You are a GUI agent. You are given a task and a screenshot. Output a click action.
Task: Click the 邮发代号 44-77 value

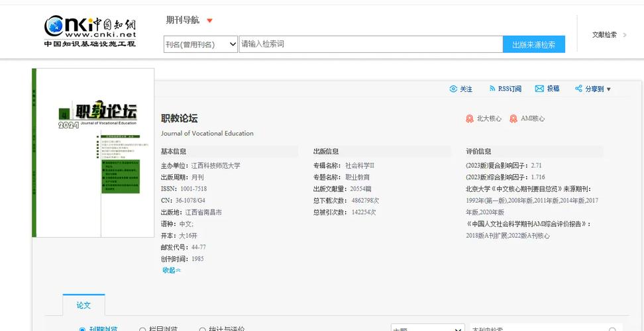pyautogui.click(x=199, y=248)
